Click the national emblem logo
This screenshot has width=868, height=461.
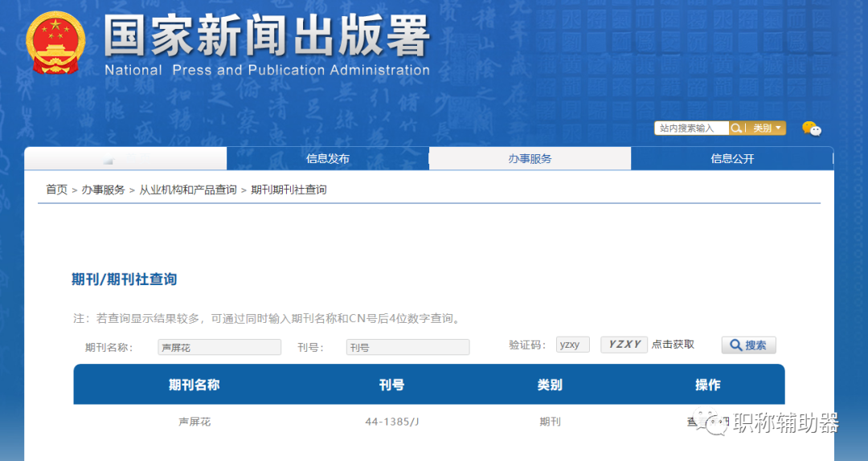[x=55, y=43]
